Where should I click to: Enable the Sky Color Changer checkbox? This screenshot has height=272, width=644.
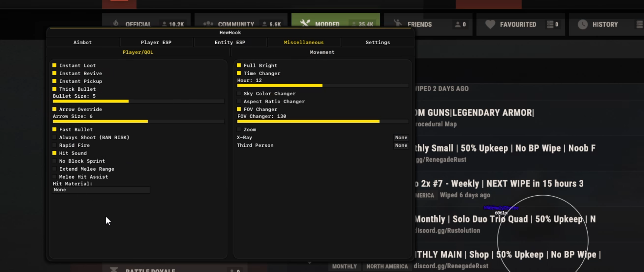(239, 93)
